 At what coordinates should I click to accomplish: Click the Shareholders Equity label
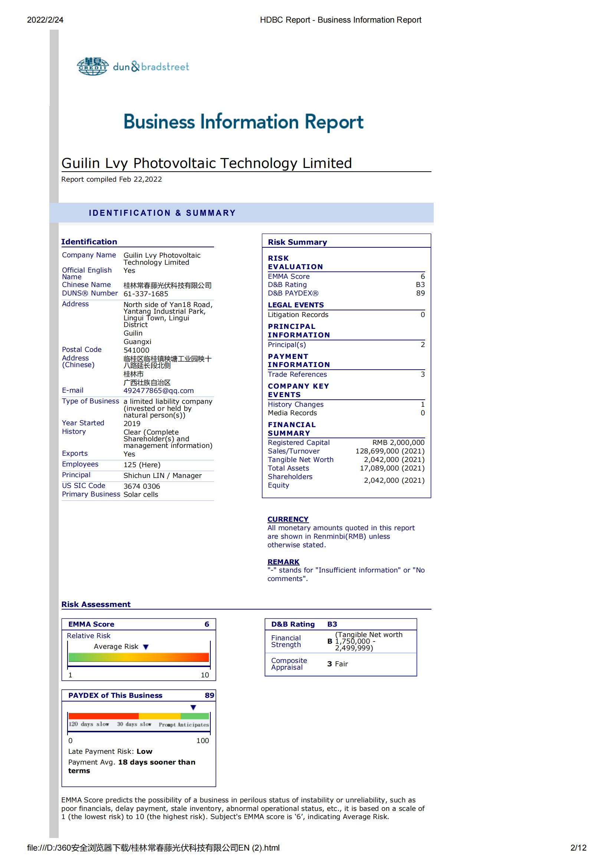(x=290, y=481)
